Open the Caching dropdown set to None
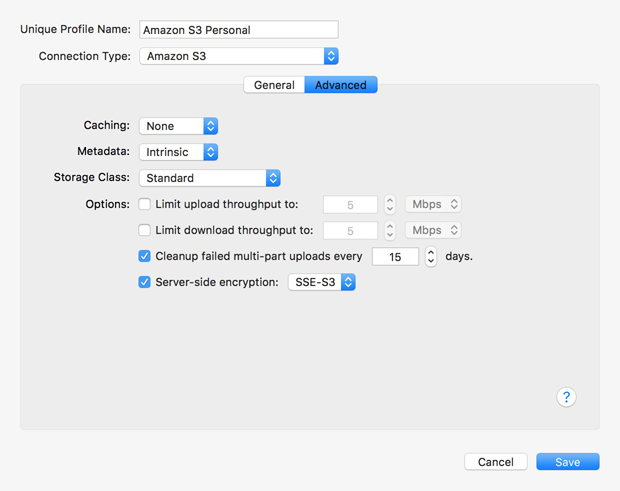This screenshot has height=491, width=620. click(x=178, y=126)
